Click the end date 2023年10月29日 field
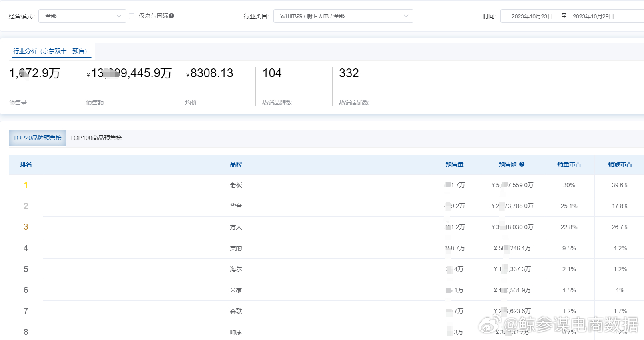Screen dimensions: 644x340 (x=593, y=16)
